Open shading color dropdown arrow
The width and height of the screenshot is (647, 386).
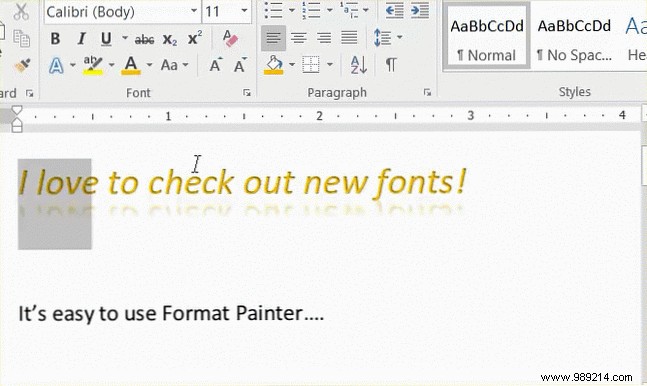coord(292,64)
